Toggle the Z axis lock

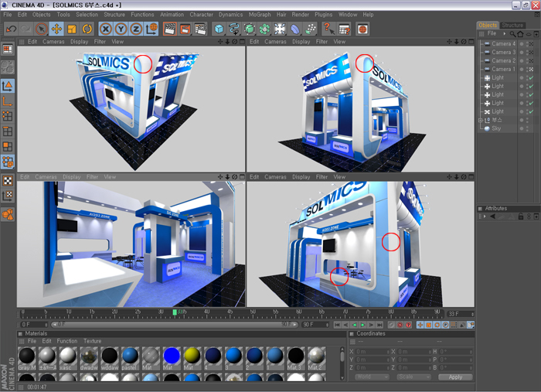[x=136, y=29]
